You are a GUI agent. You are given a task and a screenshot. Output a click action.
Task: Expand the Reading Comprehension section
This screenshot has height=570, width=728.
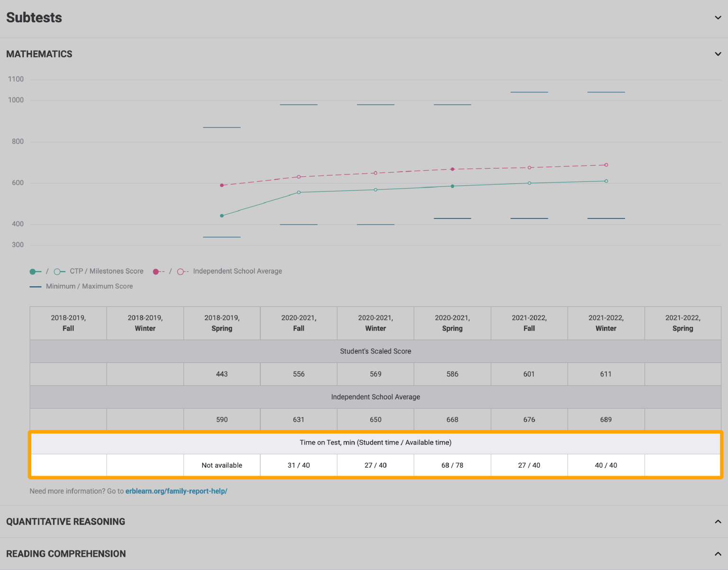click(717, 553)
